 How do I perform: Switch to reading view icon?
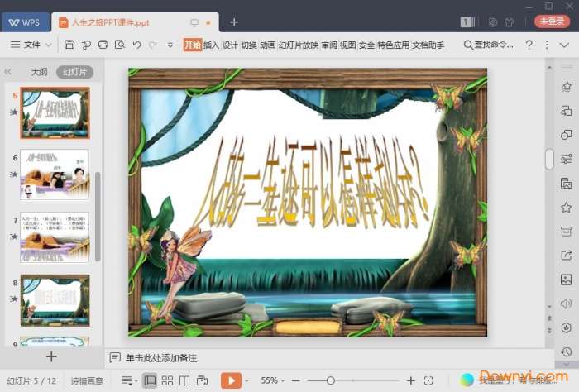(x=184, y=380)
